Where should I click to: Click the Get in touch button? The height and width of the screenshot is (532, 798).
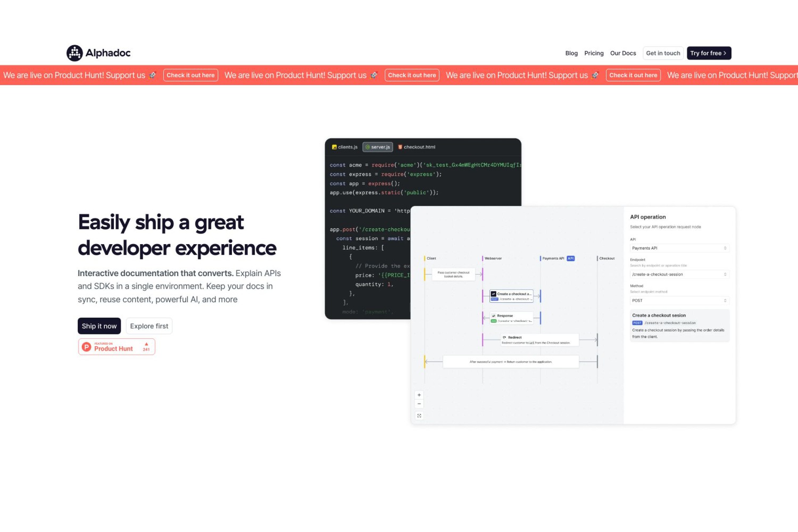tap(663, 53)
